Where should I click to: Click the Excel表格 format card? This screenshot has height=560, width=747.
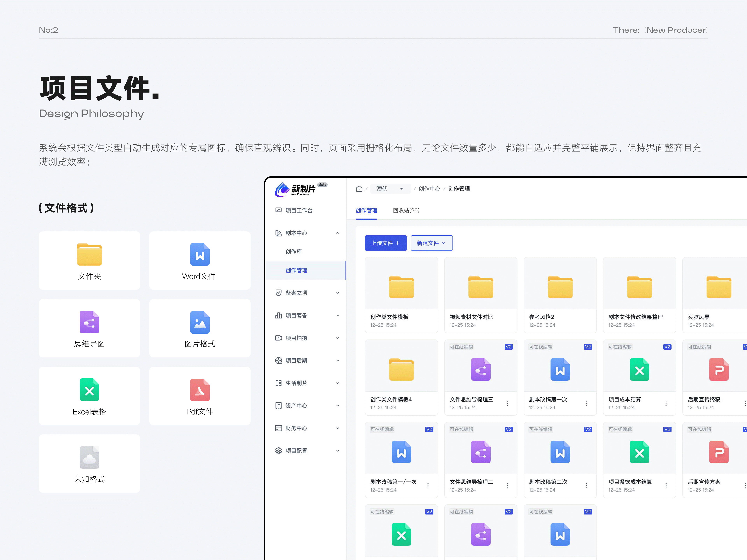89,396
